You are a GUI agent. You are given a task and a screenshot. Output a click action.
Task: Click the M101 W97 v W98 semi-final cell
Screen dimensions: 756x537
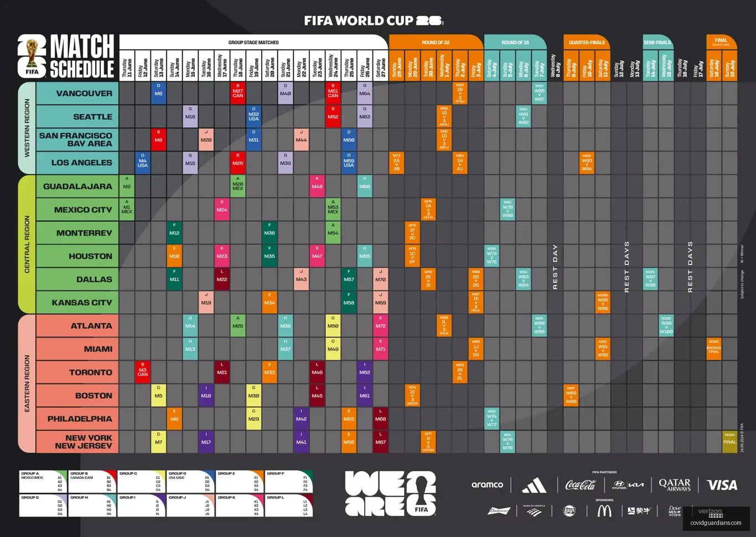tap(650, 279)
